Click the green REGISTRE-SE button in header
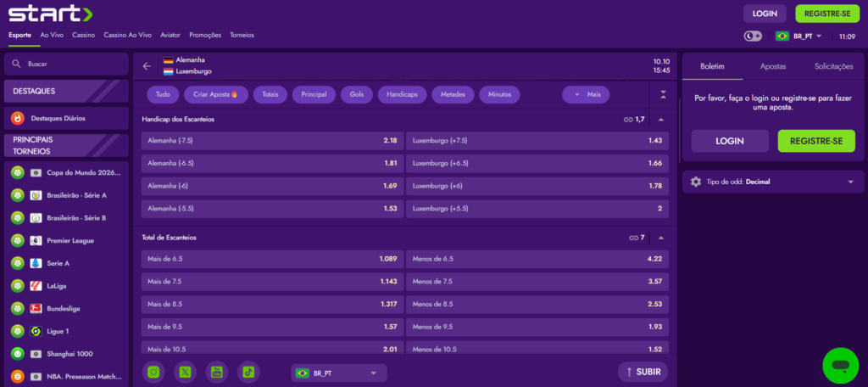Viewport: 868px width, 387px height. pyautogui.click(x=826, y=14)
